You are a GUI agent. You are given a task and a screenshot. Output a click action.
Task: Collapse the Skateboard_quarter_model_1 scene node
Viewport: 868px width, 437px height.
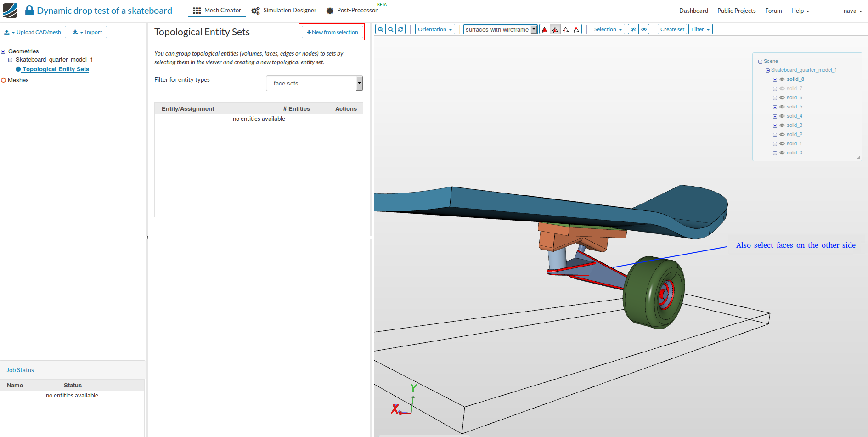767,70
